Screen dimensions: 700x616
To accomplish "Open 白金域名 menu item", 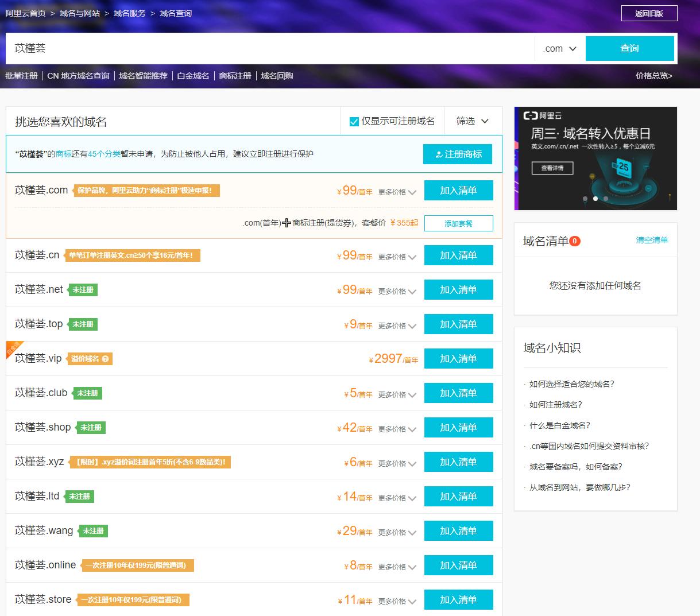I will point(193,76).
